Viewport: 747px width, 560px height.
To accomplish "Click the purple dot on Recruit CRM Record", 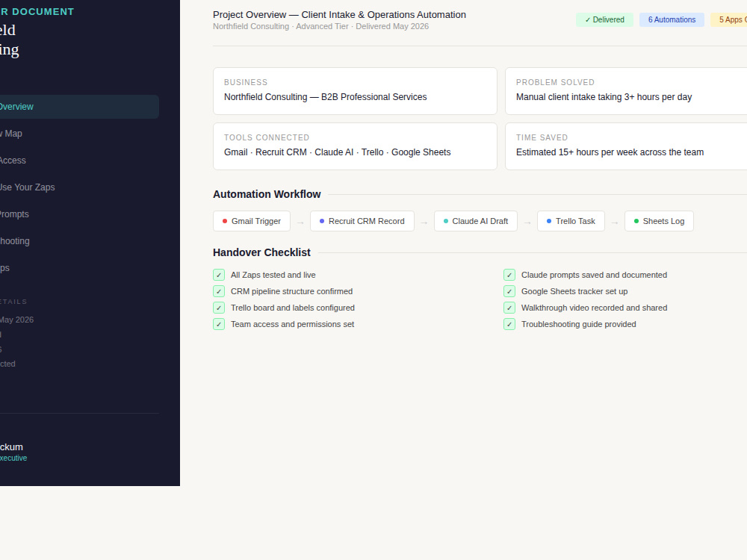I will 322,221.
